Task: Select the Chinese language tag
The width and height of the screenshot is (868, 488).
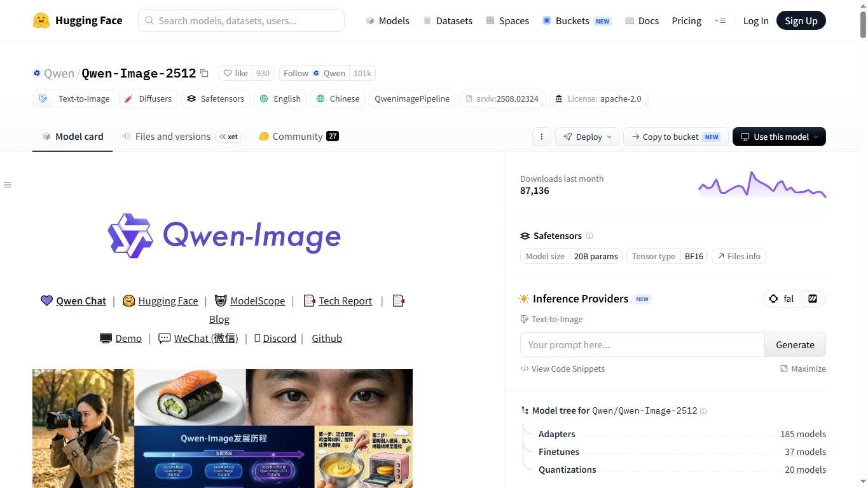Action: 338,98
